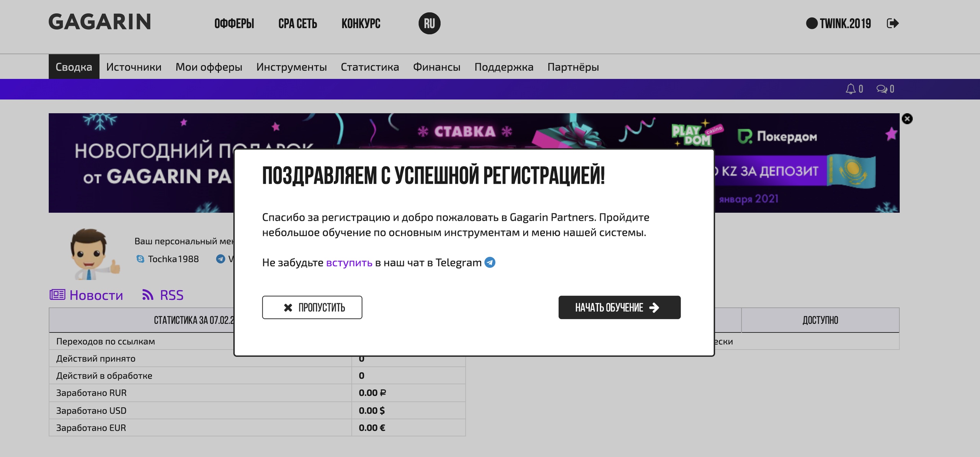
Task: Open Конкурс in top menu
Action: pos(361,23)
